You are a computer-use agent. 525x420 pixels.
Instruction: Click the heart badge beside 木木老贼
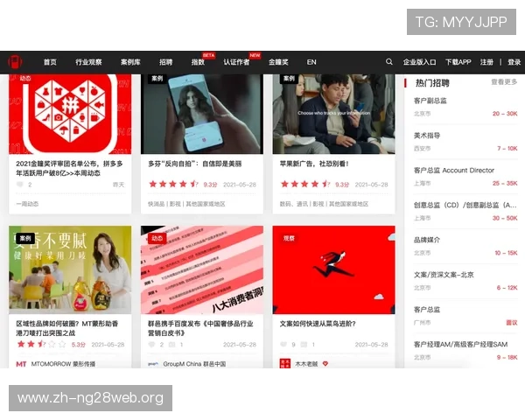[325, 364]
